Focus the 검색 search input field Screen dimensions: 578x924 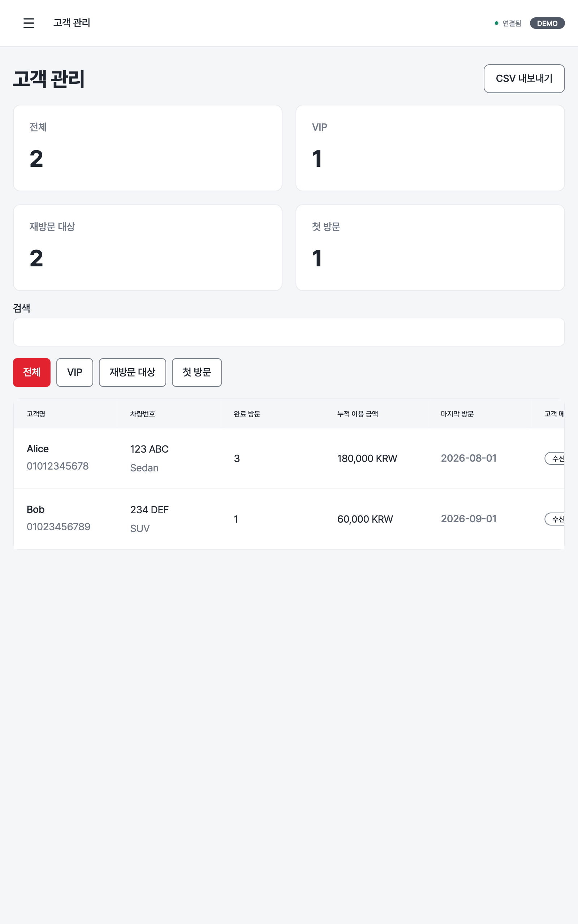[x=289, y=332]
